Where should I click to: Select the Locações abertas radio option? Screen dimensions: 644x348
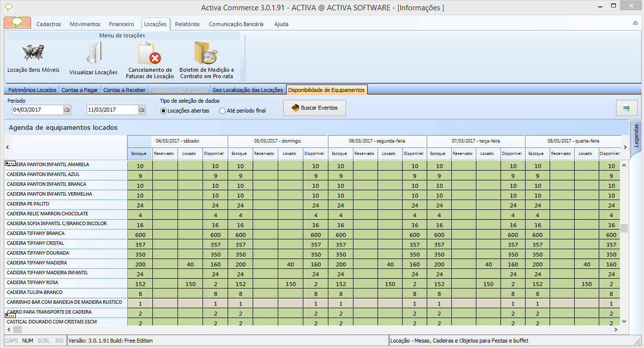164,111
